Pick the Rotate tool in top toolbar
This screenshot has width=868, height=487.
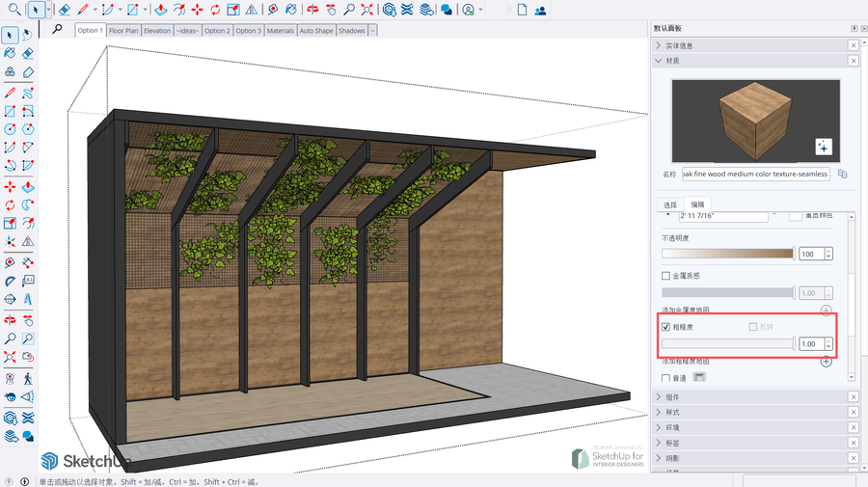(214, 10)
